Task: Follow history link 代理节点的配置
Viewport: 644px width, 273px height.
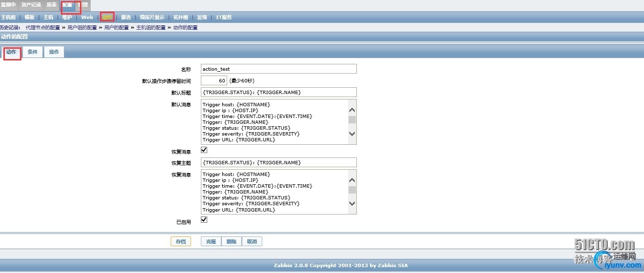Action: [44, 28]
